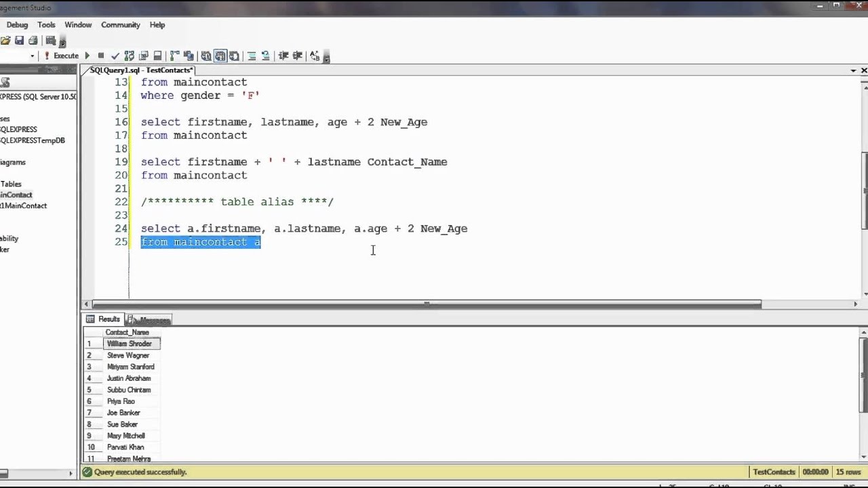The width and height of the screenshot is (868, 488).
Task: Select the SQLQuery1.sql - TestContacts tab
Action: pyautogui.click(x=141, y=70)
